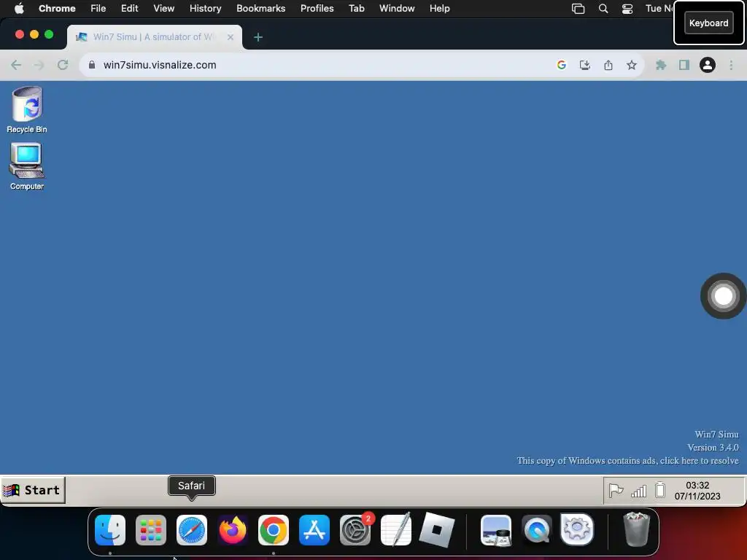
Task: Open the Chrome application menu
Action: click(x=57, y=8)
